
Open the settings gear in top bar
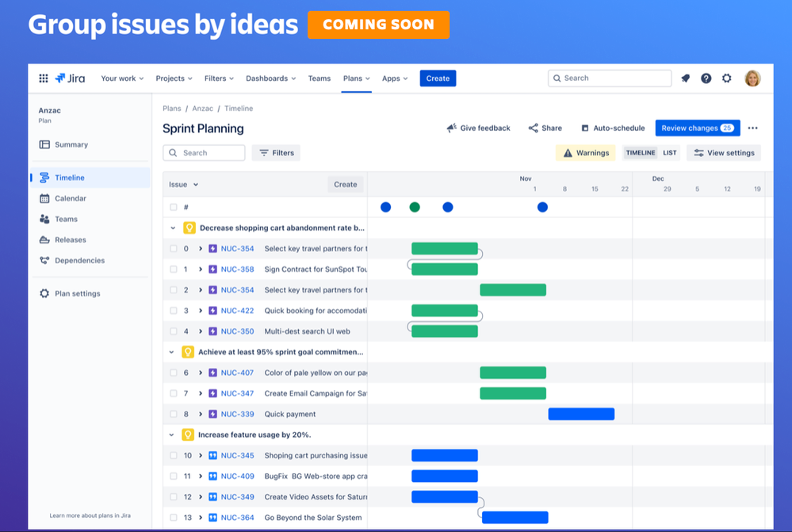[x=727, y=78]
